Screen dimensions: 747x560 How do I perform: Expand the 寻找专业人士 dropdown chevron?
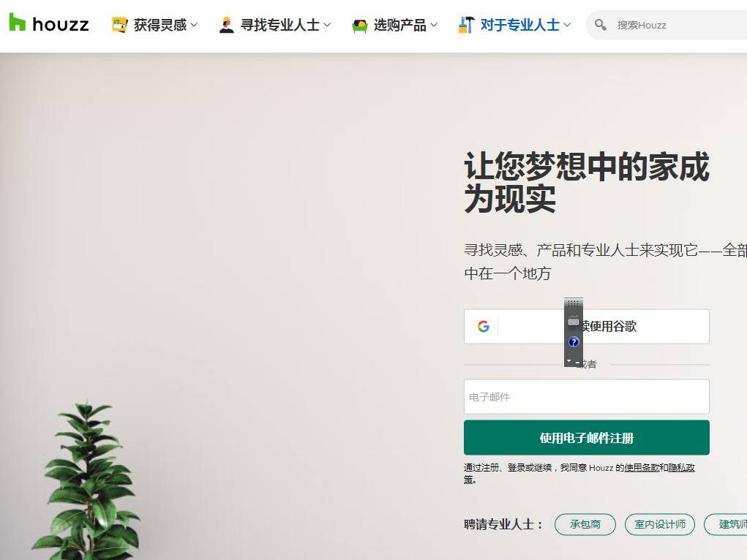tap(327, 25)
